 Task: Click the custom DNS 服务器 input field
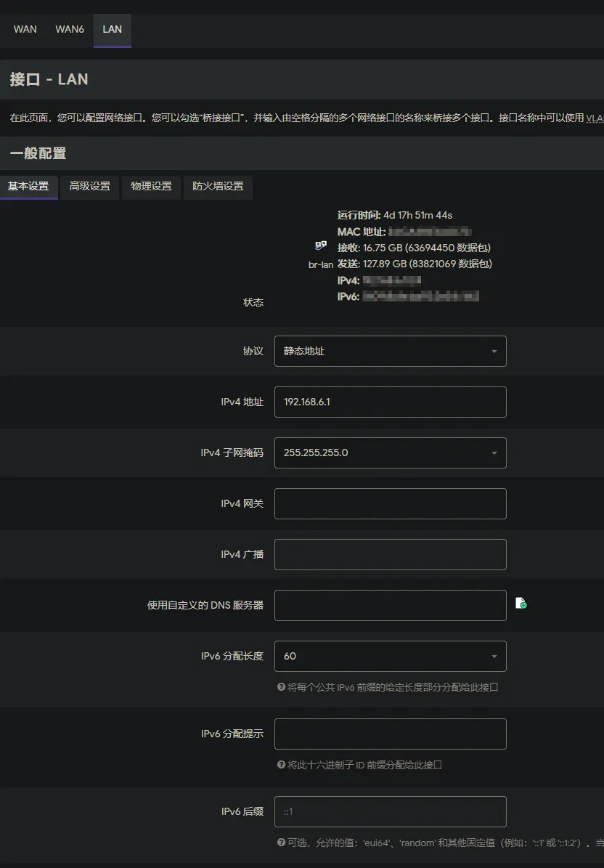coord(390,605)
